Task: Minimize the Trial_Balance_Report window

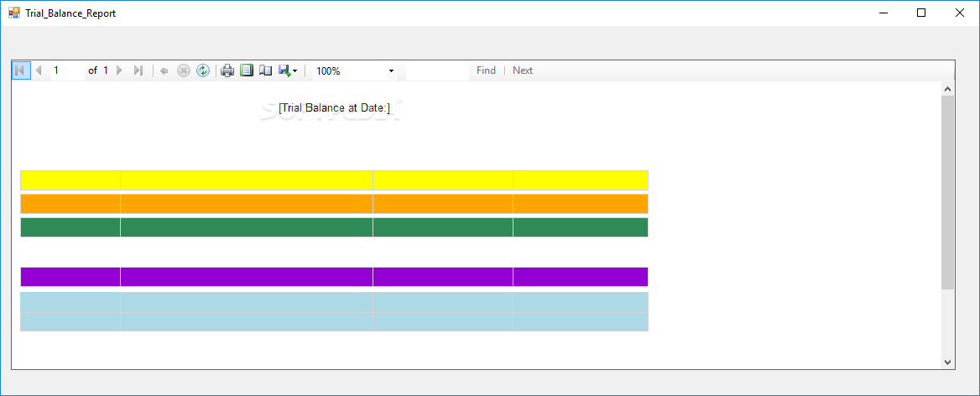Action: click(x=884, y=13)
